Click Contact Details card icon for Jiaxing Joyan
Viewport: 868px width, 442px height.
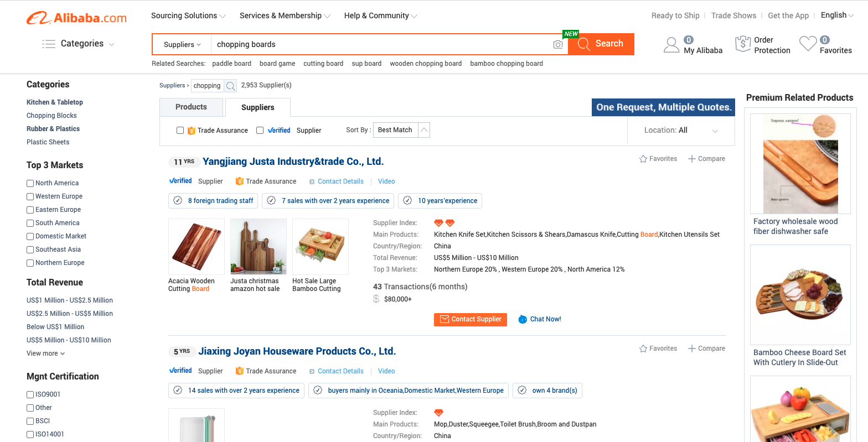312,371
